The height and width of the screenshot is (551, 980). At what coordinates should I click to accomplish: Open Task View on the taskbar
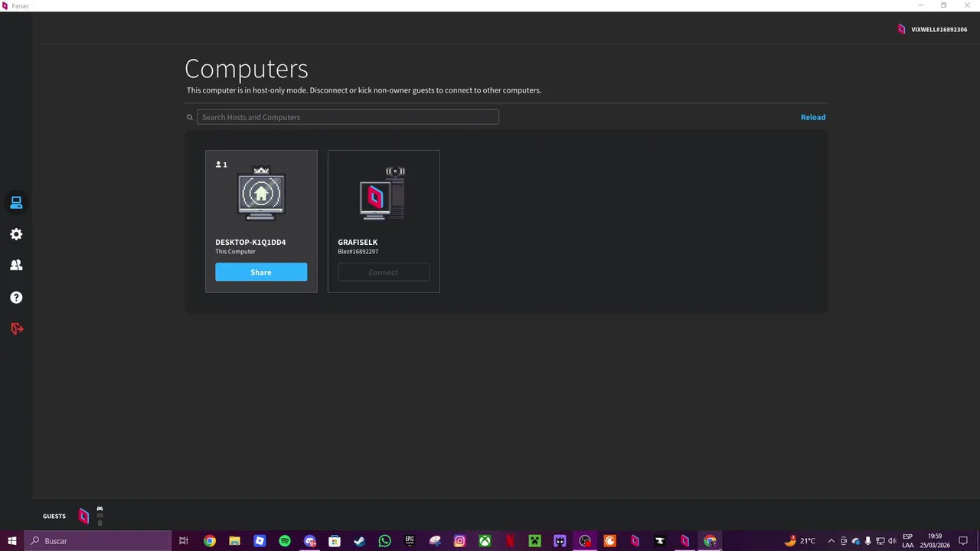coord(184,541)
